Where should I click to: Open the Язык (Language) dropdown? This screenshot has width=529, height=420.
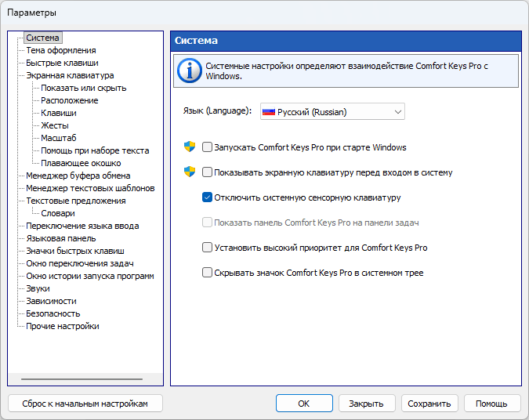[332, 112]
